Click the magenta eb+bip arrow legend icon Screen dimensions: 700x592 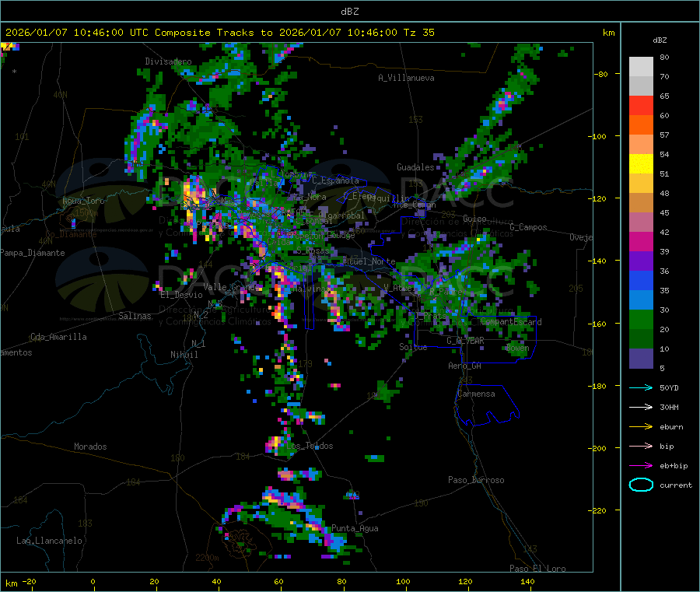click(x=641, y=466)
